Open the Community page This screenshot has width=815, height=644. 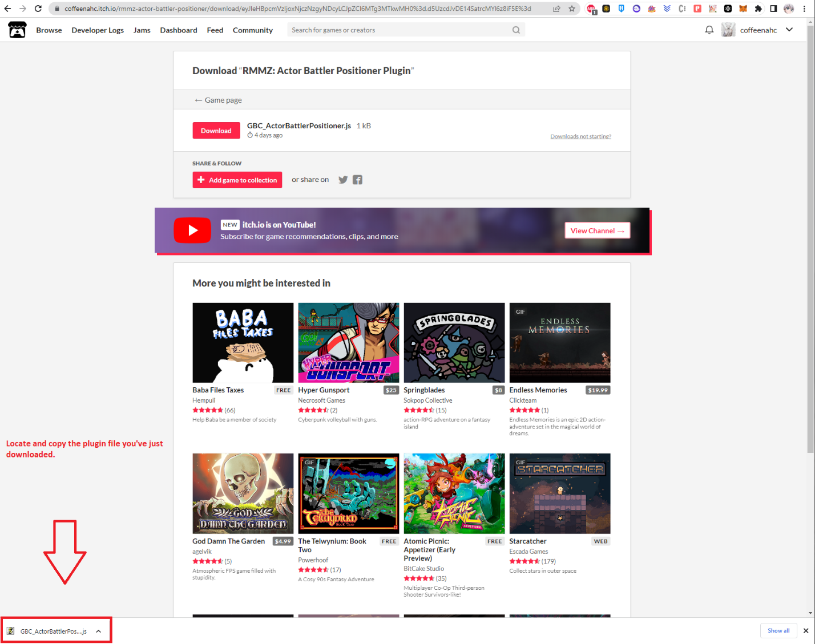253,30
